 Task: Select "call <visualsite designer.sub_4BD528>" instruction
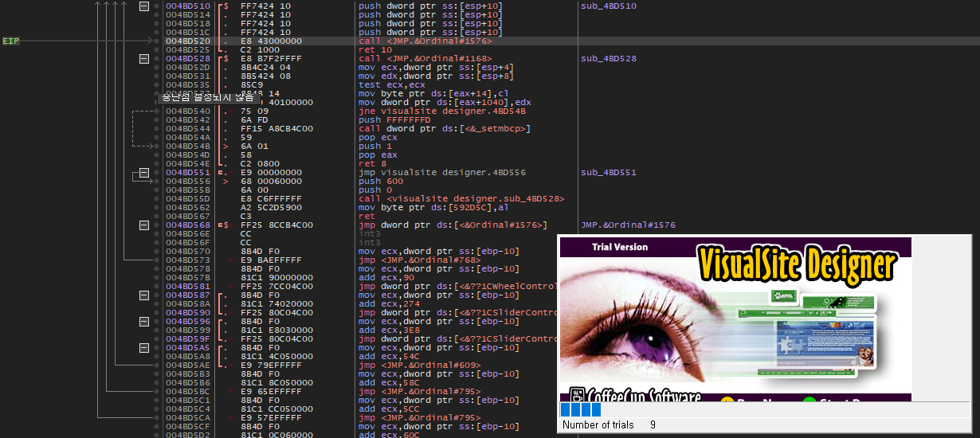[461, 198]
